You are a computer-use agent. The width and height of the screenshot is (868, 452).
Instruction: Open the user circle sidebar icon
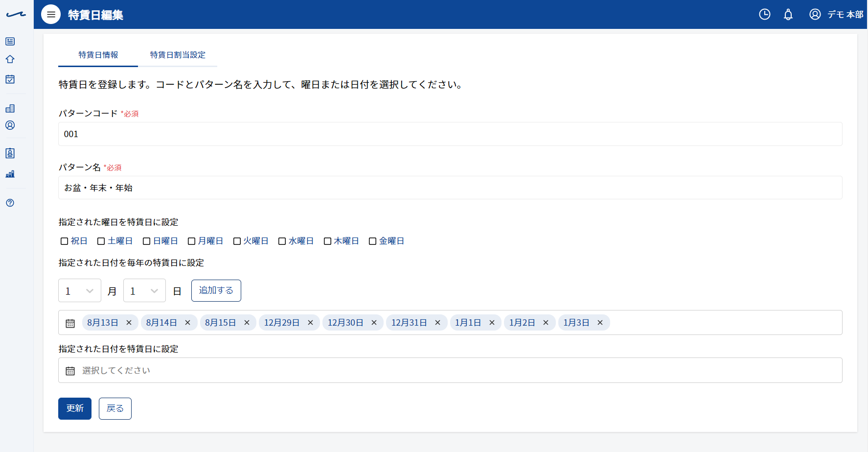[10, 125]
